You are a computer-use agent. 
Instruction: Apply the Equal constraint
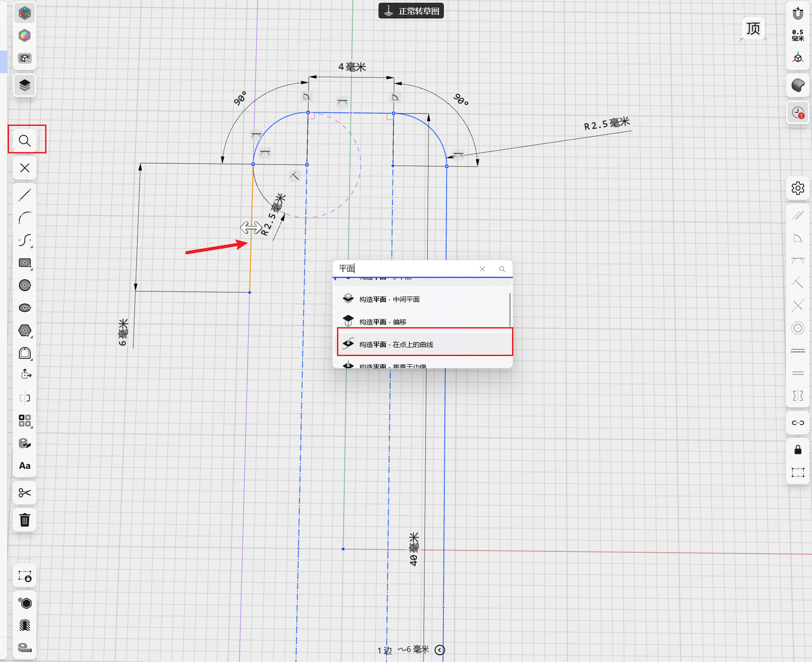pyautogui.click(x=798, y=373)
